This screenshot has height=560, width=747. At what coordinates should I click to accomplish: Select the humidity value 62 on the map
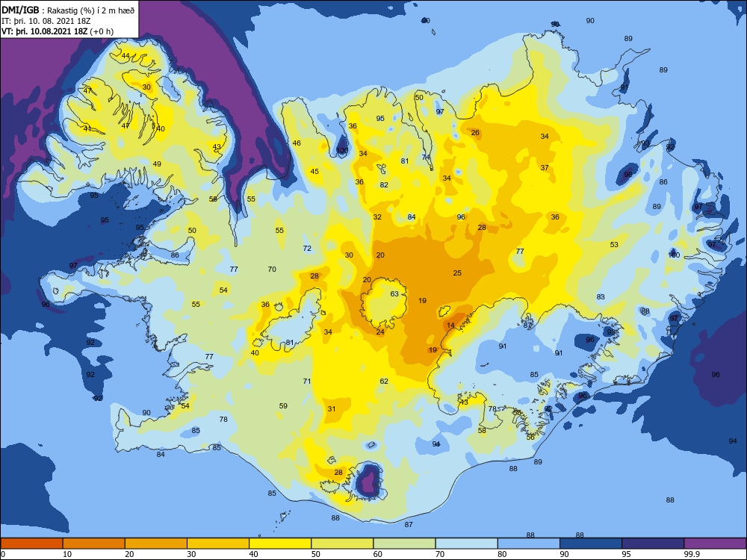[x=384, y=381]
